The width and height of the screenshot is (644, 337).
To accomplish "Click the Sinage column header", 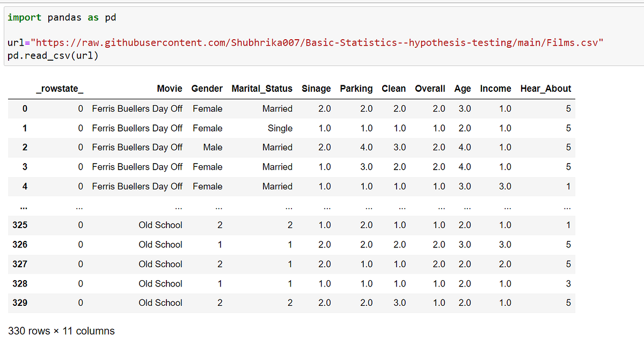I will pyautogui.click(x=316, y=89).
